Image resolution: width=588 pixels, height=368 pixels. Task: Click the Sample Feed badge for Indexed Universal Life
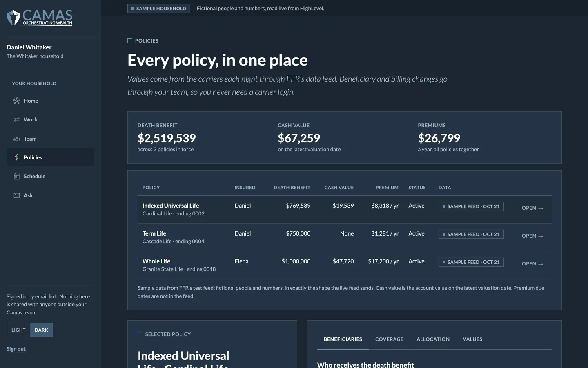[471, 206]
